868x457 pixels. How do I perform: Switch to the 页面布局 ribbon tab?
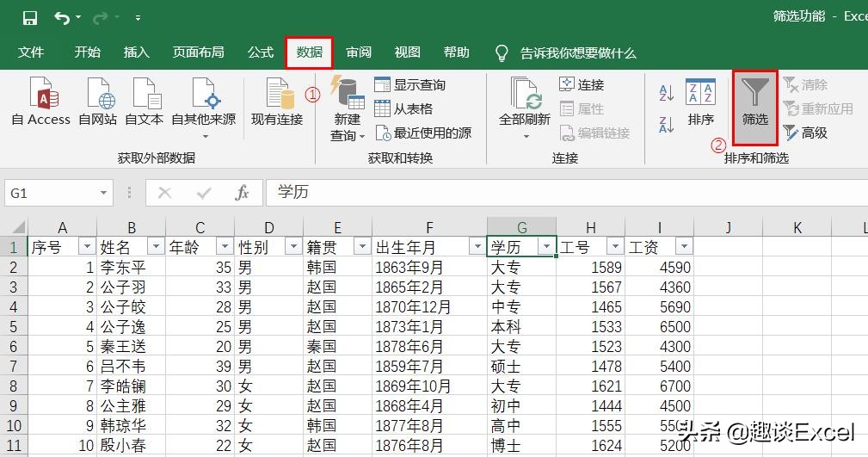point(198,52)
